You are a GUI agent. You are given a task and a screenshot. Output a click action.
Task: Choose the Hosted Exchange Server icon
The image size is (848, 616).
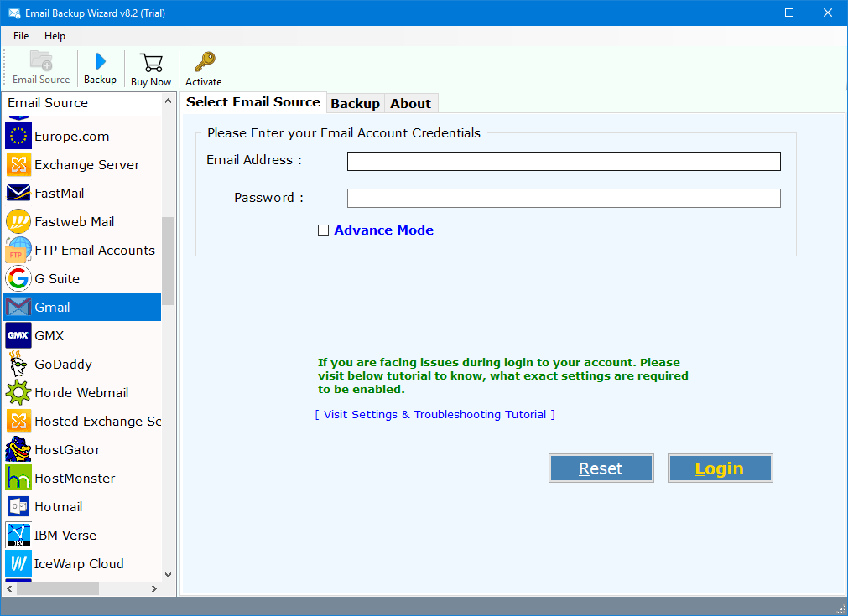(x=18, y=421)
